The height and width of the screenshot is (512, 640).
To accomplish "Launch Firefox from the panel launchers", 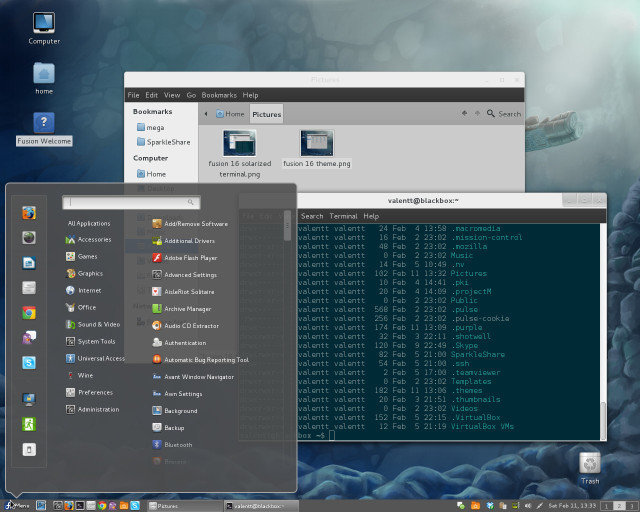I will pyautogui.click(x=69, y=506).
